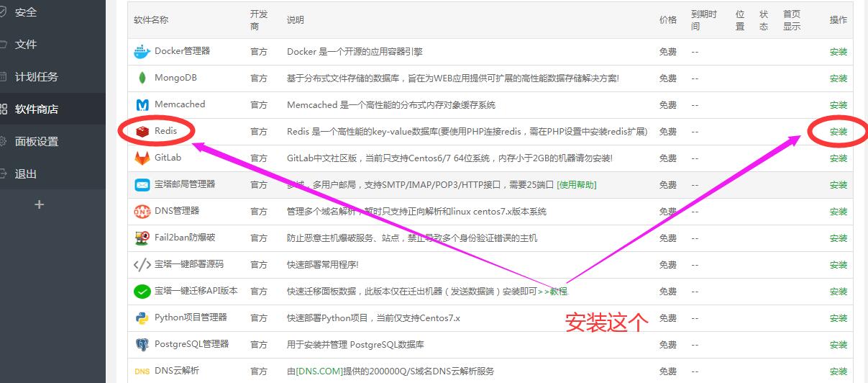Click the Fail2ban icon
The width and height of the screenshot is (868, 383).
142,238
